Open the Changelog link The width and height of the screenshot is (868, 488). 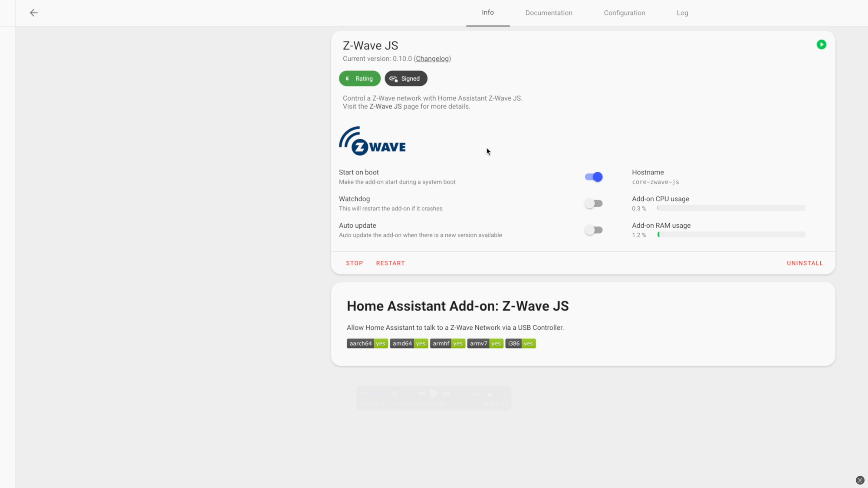[432, 59]
